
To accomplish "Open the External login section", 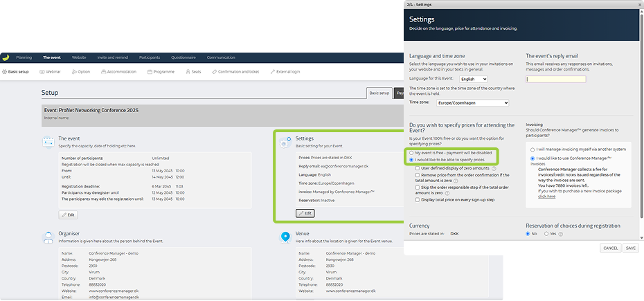I will point(285,71).
